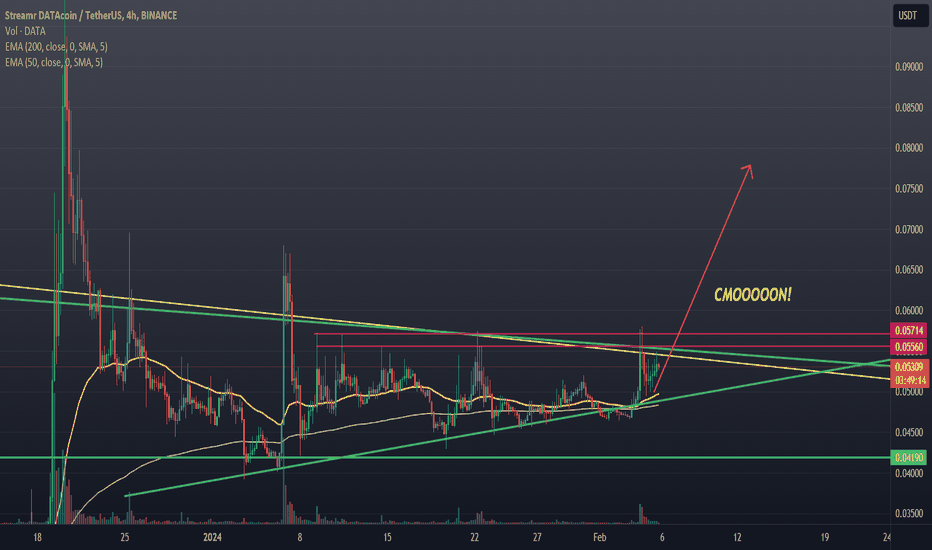
Task: Click the 0.09000 price axis label
Action: pyautogui.click(x=909, y=67)
